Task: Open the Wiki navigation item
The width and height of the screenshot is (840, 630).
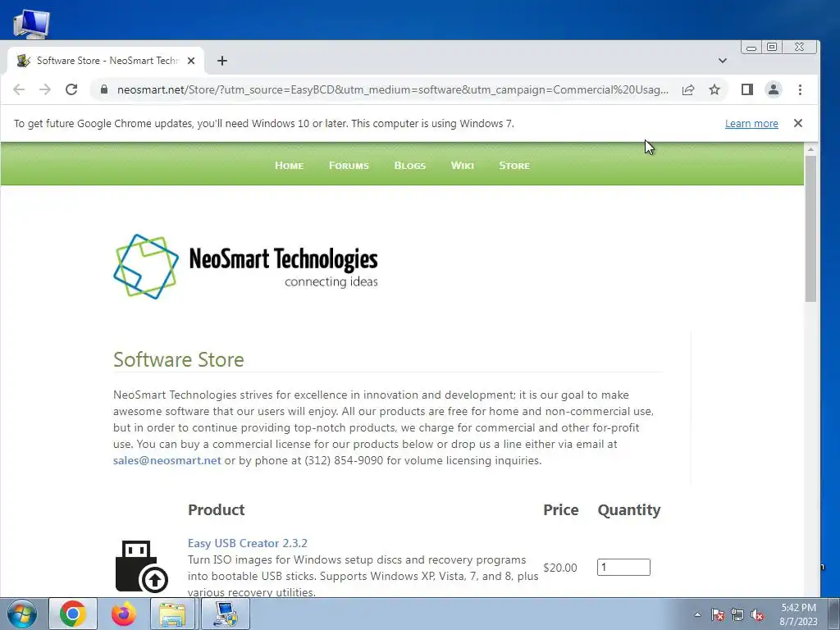Action: (x=463, y=166)
